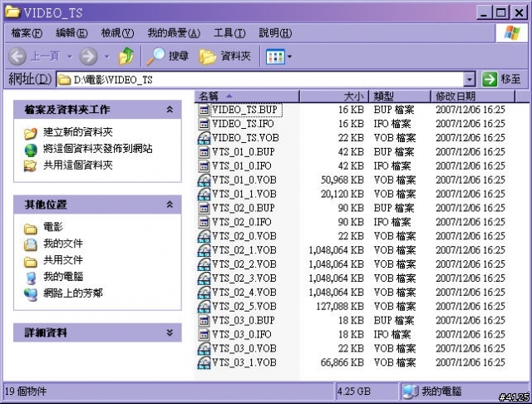Collapse the 其他位置 panel
Screen dimensions: 532x404
click(170, 204)
